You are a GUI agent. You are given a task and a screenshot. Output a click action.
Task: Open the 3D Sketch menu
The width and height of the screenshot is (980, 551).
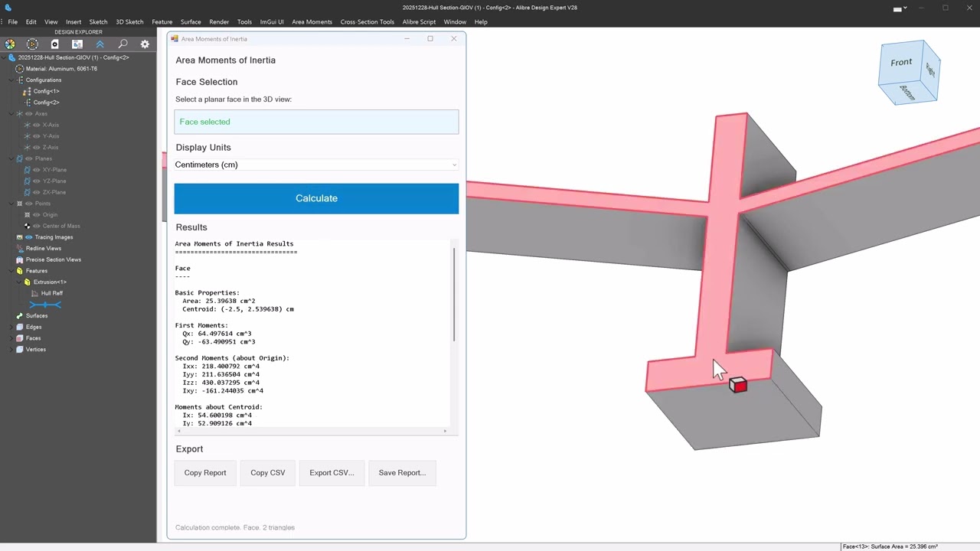tap(129, 21)
